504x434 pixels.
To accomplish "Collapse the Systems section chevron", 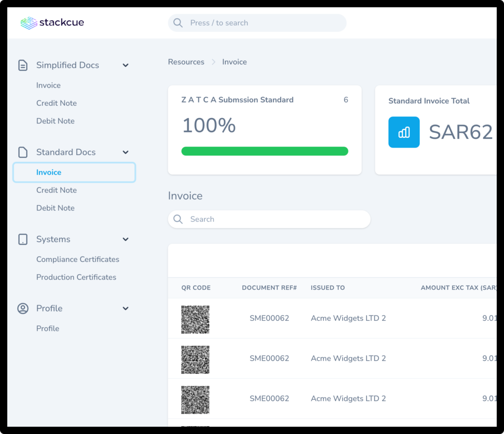I will click(x=126, y=239).
